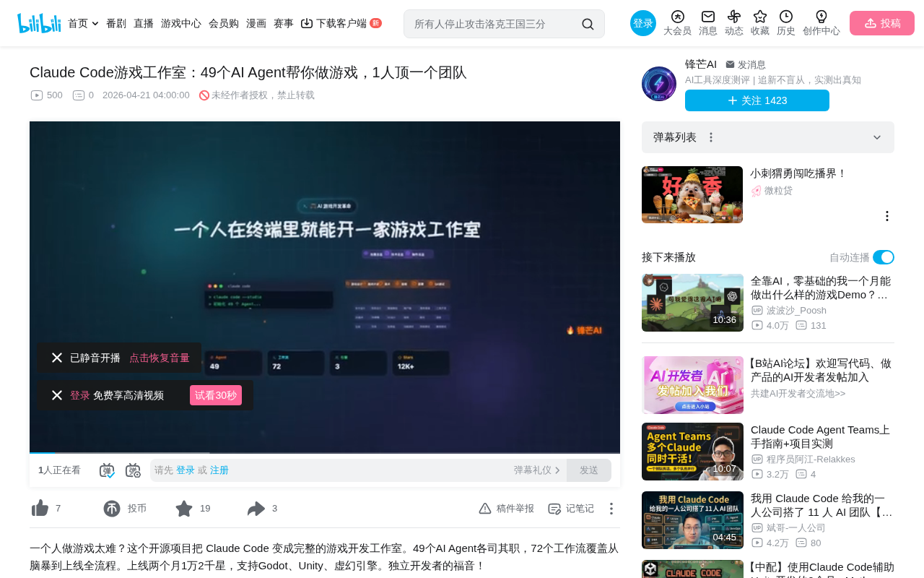Click 登录 in the HD video prompt
Image resolution: width=924 pixels, height=578 pixels.
tap(80, 395)
